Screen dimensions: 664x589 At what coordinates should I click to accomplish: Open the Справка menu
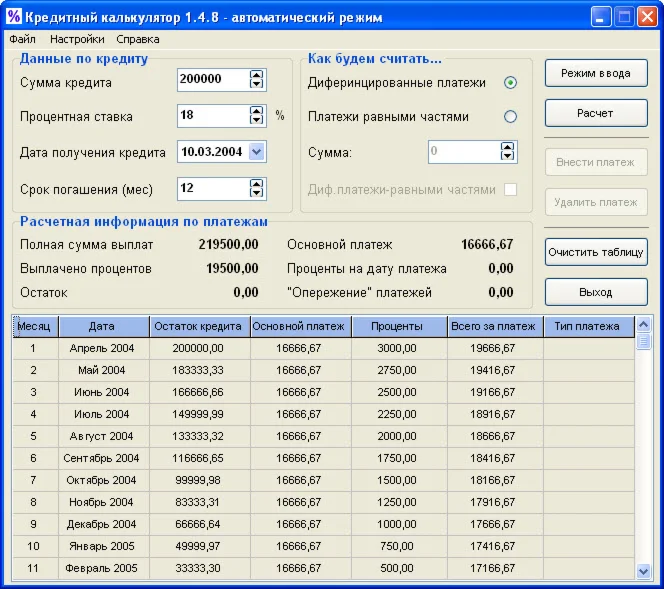137,40
